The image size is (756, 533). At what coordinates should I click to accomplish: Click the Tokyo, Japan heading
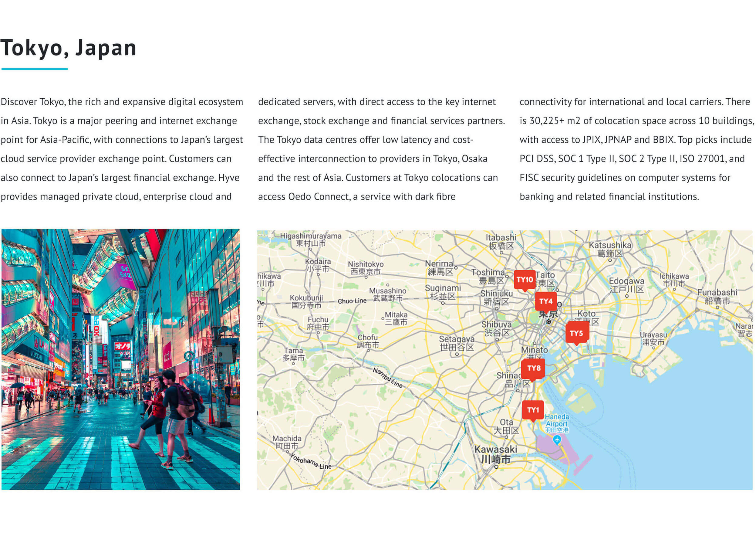[x=68, y=48]
